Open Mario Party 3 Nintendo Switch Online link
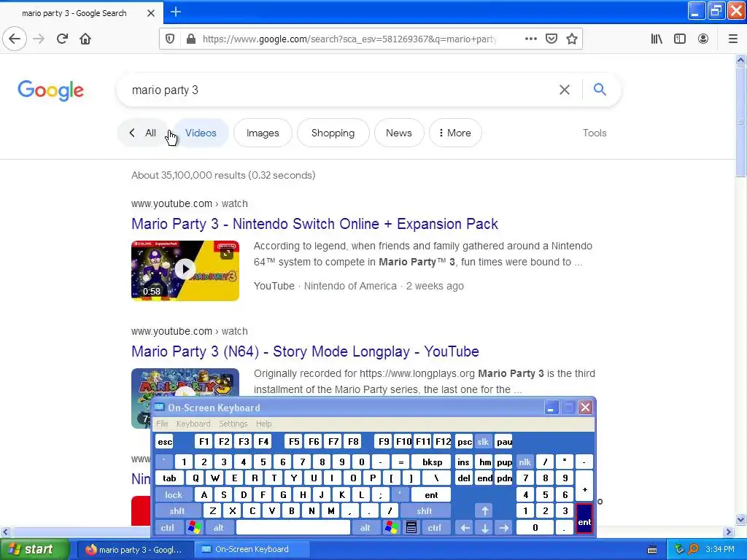 pyautogui.click(x=314, y=224)
